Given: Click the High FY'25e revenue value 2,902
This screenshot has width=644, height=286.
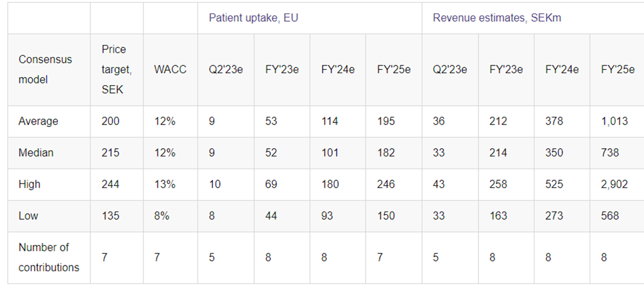Looking at the screenshot, I should point(614,184).
